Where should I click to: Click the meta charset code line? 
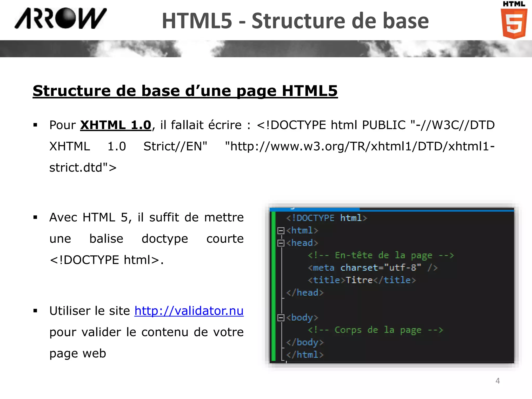click(373, 268)
